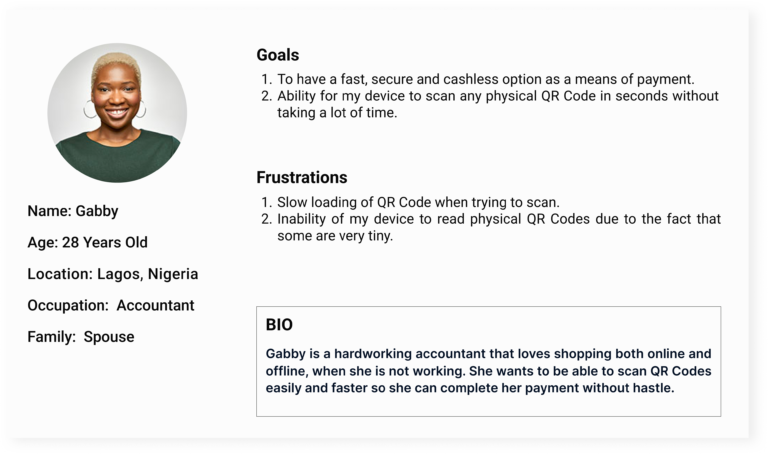This screenshot has width=768, height=454.
Task: Click Gabby's circular profile photo
Action: coord(117,112)
